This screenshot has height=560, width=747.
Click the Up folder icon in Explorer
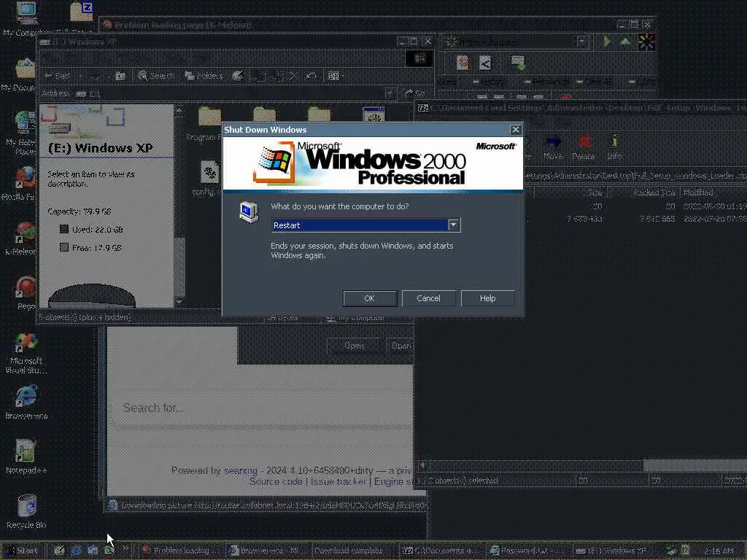point(120,76)
